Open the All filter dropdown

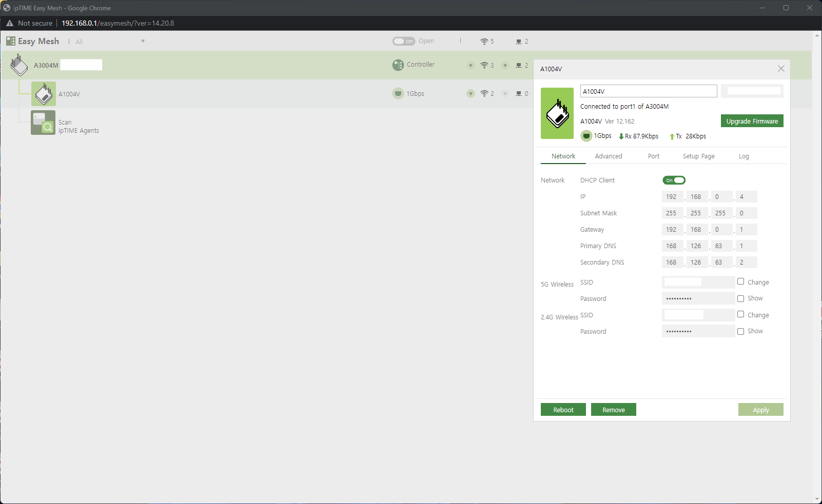click(110, 42)
